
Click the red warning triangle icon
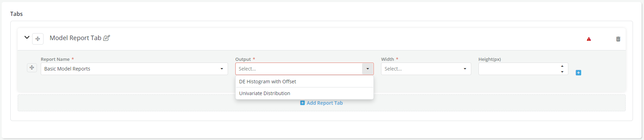[x=589, y=39]
